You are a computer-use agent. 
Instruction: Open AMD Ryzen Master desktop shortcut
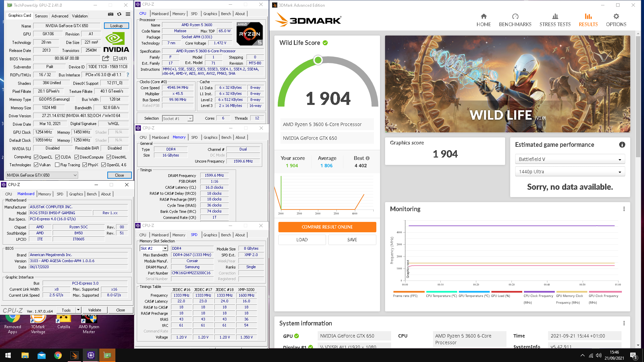(x=89, y=324)
